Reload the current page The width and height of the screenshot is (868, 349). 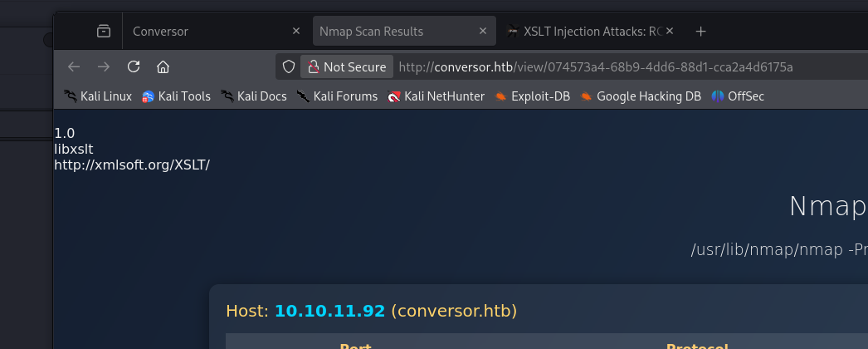click(x=134, y=67)
